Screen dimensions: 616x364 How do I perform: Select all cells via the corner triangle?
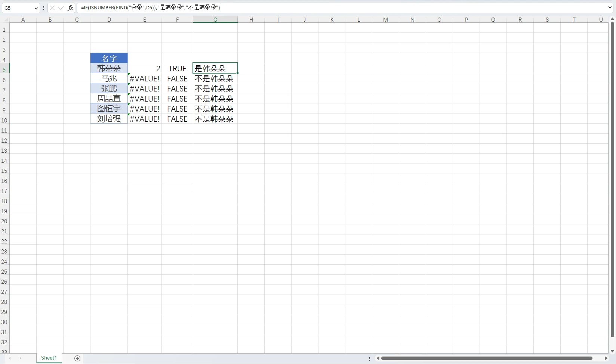pyautogui.click(x=6, y=20)
